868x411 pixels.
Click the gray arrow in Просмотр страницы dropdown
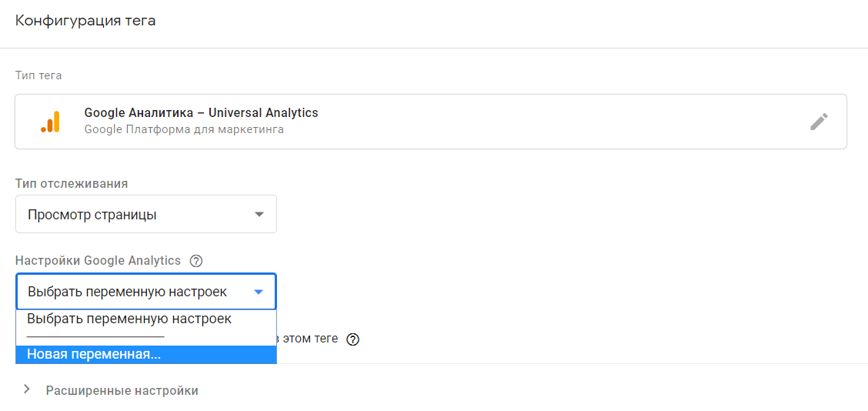[259, 215]
